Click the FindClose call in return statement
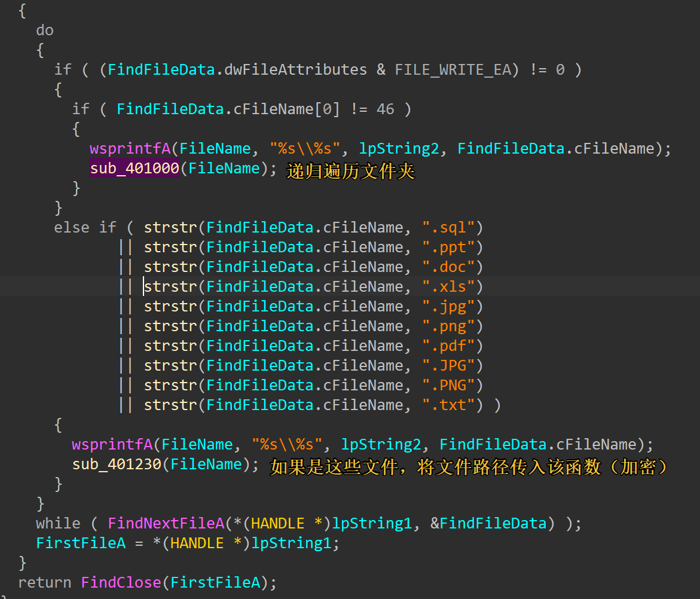The width and height of the screenshot is (700, 599). [x=121, y=582]
